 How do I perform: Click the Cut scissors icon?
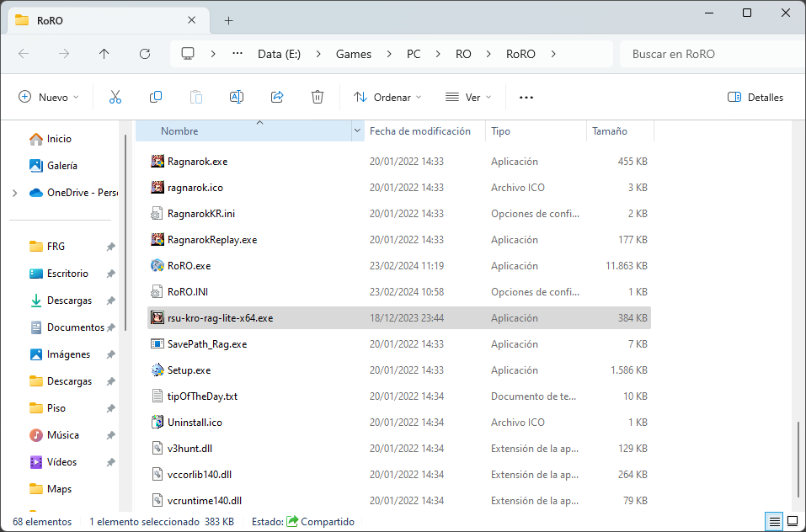[x=115, y=97]
